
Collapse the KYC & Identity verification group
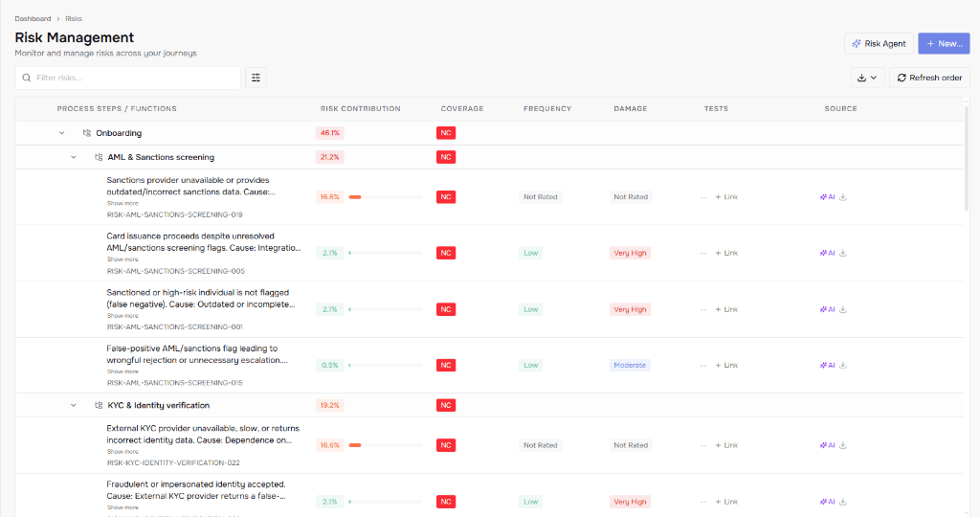pyautogui.click(x=73, y=406)
